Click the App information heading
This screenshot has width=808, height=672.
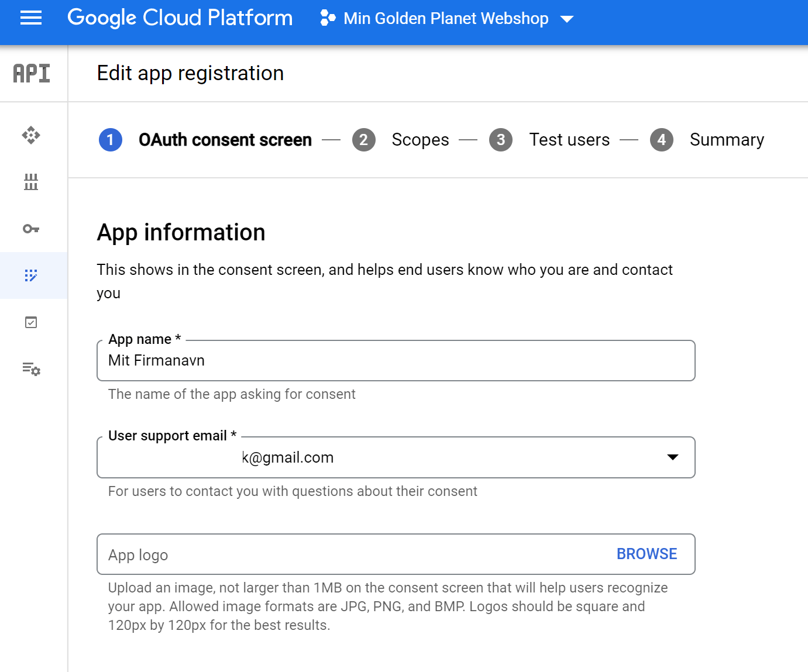[x=181, y=233]
